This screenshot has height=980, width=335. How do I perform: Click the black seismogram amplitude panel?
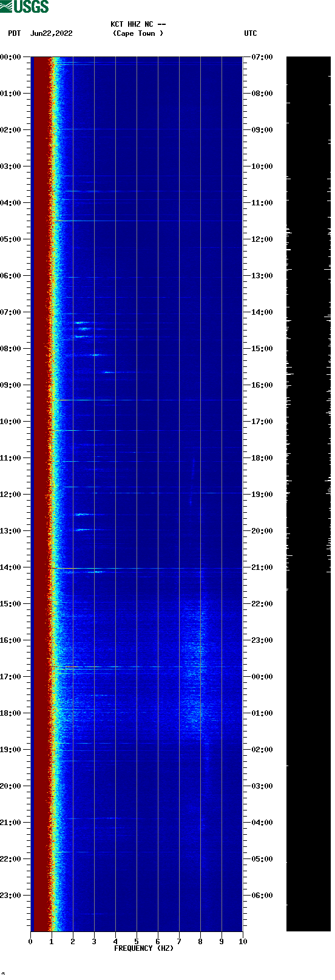308,494
